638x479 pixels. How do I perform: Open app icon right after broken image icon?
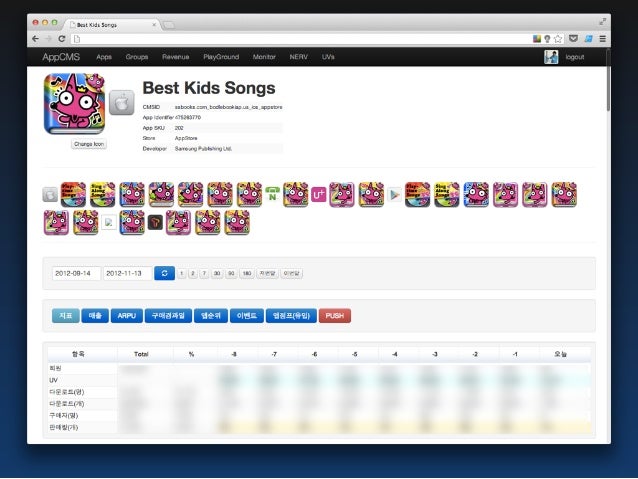tap(132, 223)
